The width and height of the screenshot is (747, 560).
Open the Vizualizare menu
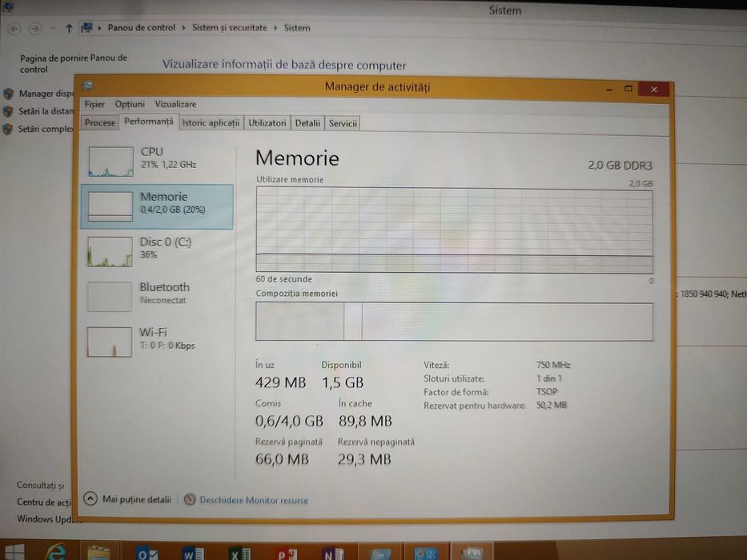(175, 104)
